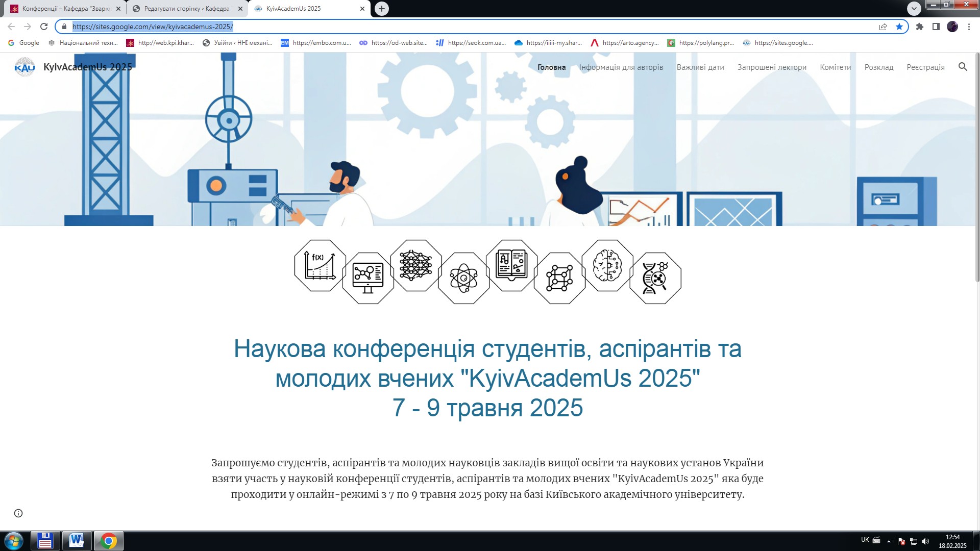Viewport: 980px width, 551px height.
Task: Open the arto.agency bookmark
Action: [625, 43]
